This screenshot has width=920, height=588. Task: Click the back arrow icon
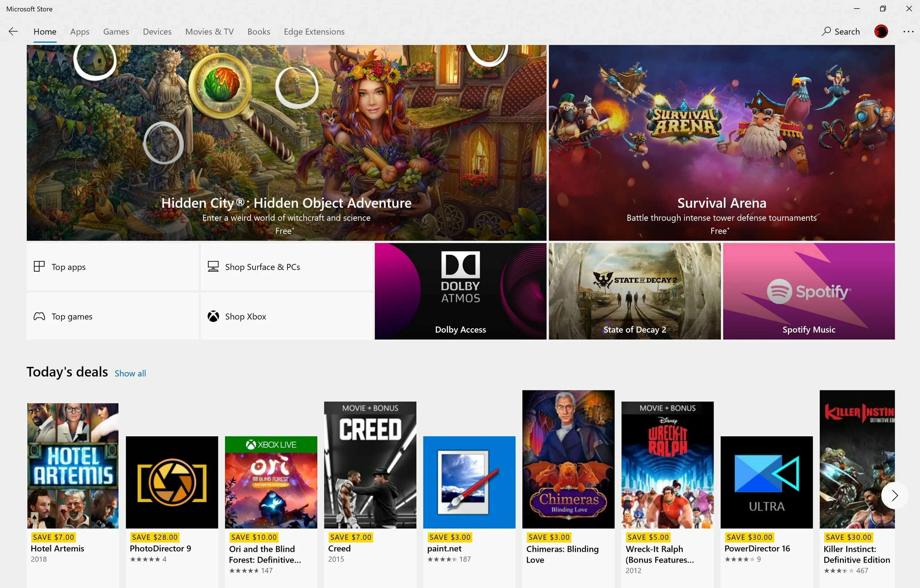(13, 31)
